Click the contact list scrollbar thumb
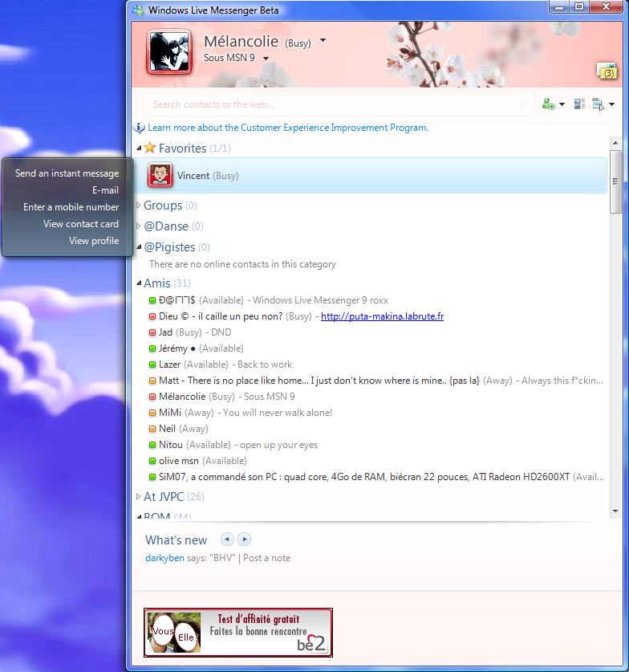629x672 pixels. point(615,181)
